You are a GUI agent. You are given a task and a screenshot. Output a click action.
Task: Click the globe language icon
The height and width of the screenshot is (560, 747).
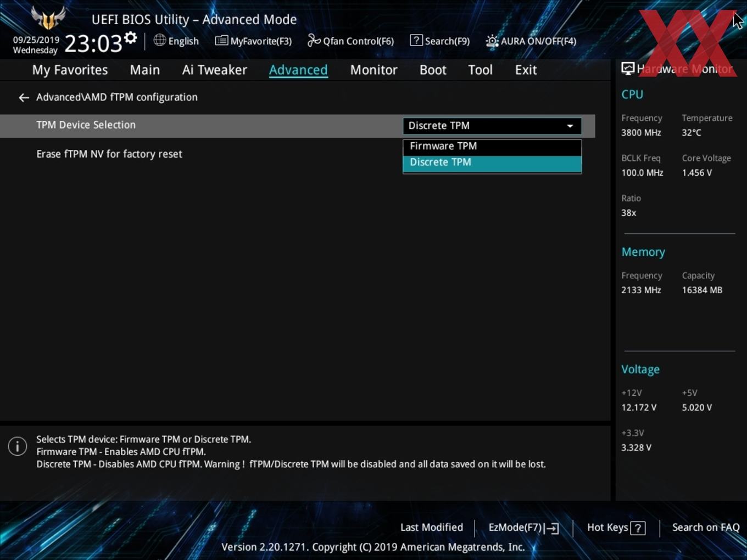pos(159,40)
